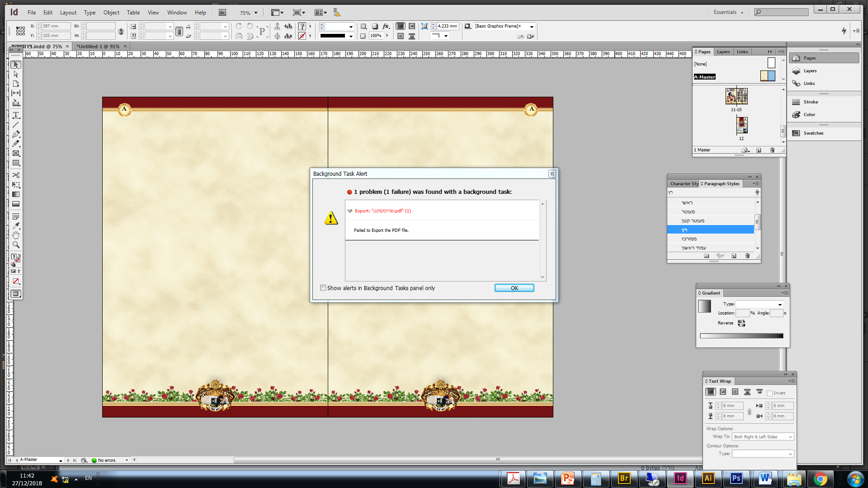Select the Rectangle Frame tool
Image resolution: width=868 pixels, height=488 pixels.
point(16,154)
